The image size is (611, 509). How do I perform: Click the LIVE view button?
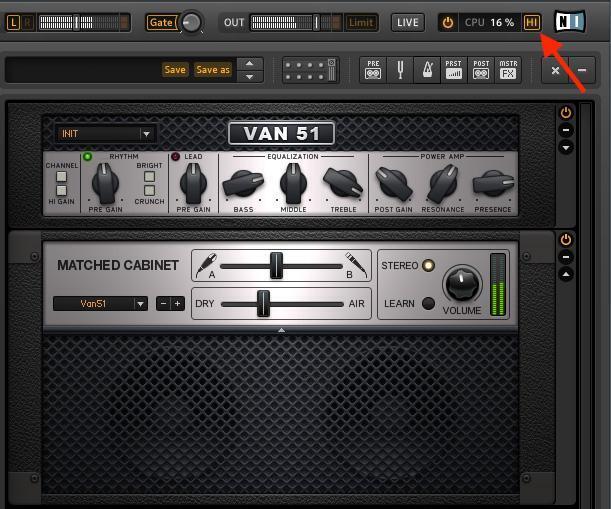coord(407,22)
